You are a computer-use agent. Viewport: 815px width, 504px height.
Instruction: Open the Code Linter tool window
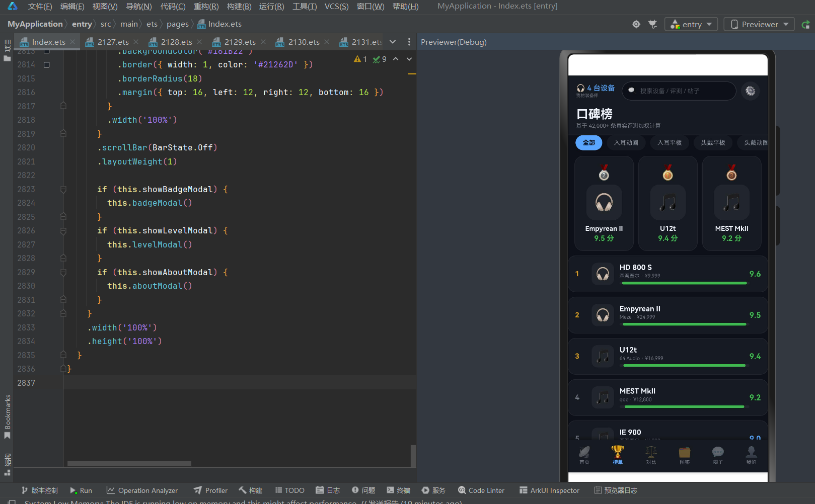click(481, 490)
